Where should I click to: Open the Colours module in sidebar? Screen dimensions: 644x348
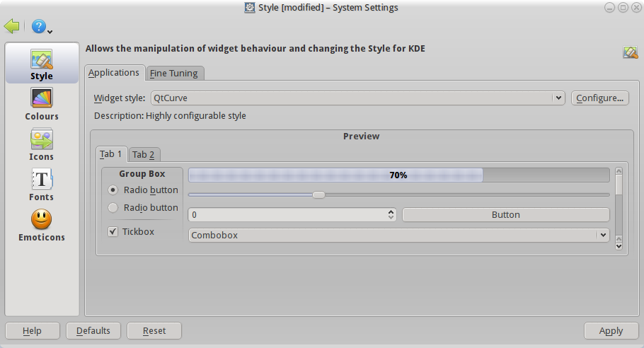tap(42, 104)
